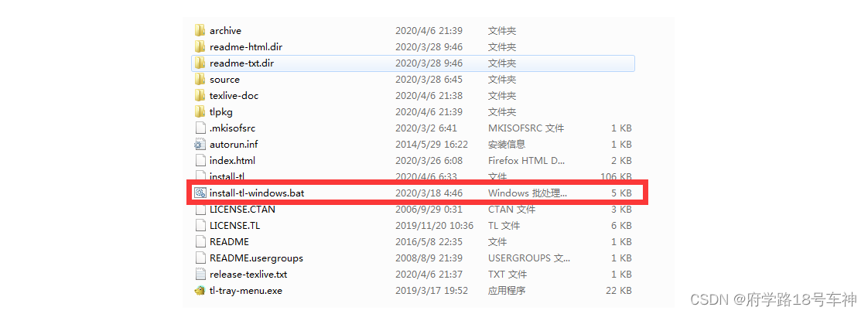Click the size "3 KB"

(622, 210)
